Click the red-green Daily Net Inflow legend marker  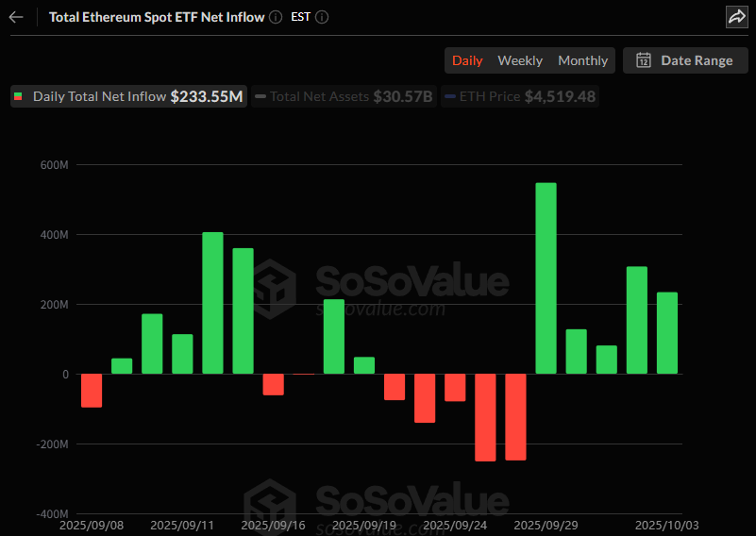point(19,96)
